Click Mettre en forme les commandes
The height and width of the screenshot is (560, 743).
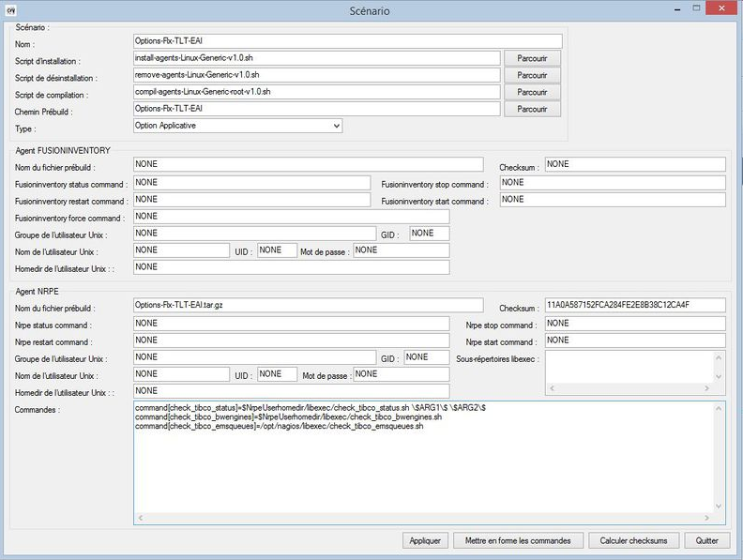pyautogui.click(x=520, y=540)
